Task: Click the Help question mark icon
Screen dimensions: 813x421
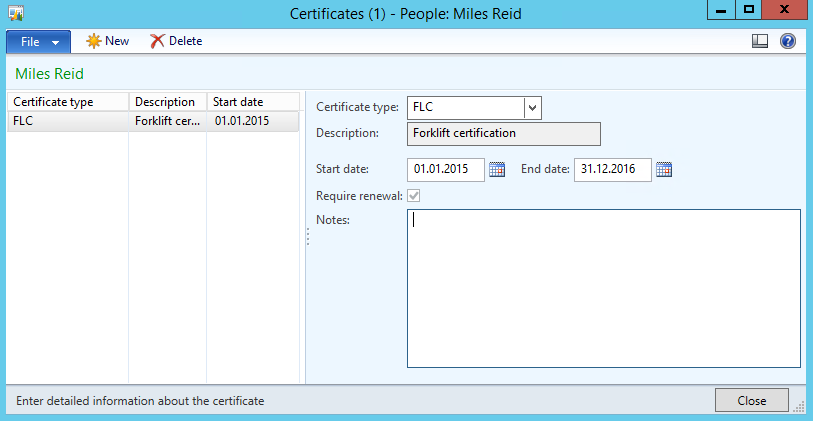Action: (788, 41)
